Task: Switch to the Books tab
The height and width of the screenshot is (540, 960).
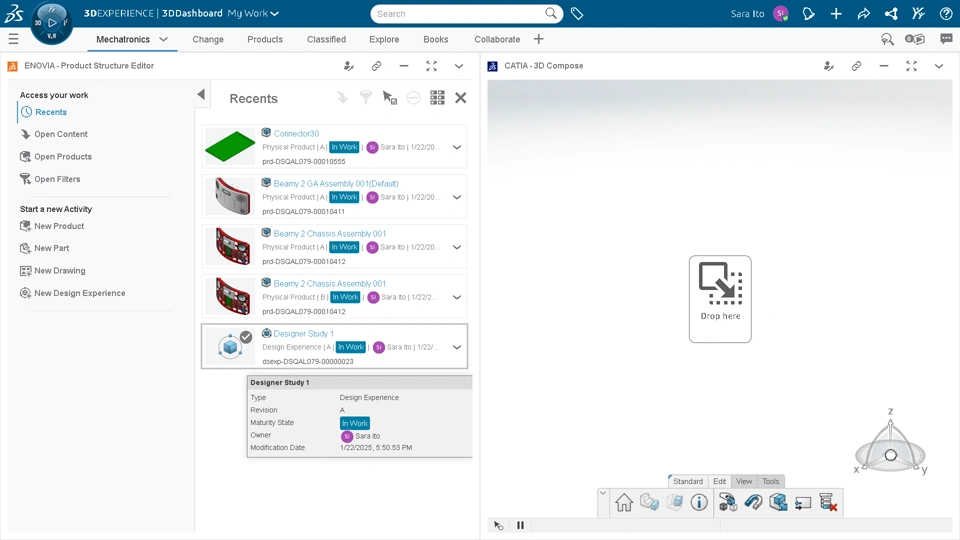Action: click(x=436, y=39)
